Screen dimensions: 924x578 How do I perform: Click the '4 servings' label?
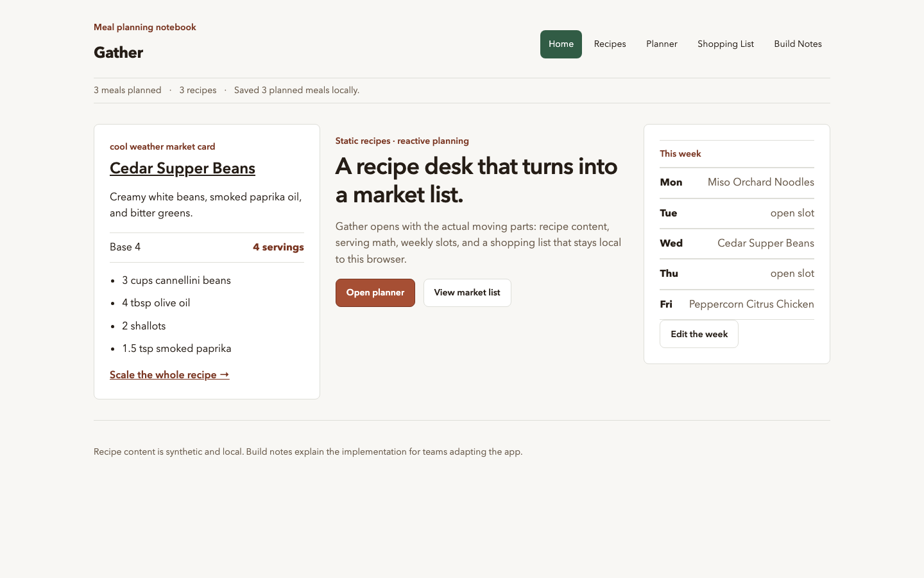click(278, 247)
